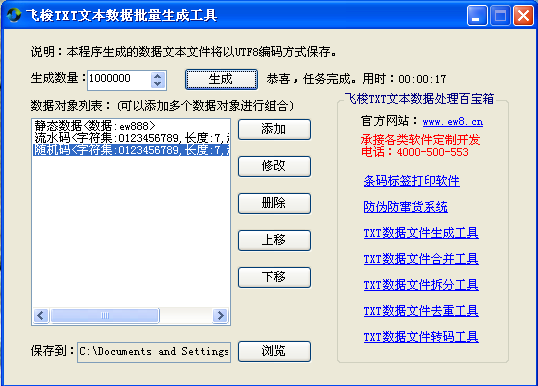This screenshot has width=538, height=386.
Task: Select the 静态数据<数据:ew888> list row
Action: coord(131,126)
